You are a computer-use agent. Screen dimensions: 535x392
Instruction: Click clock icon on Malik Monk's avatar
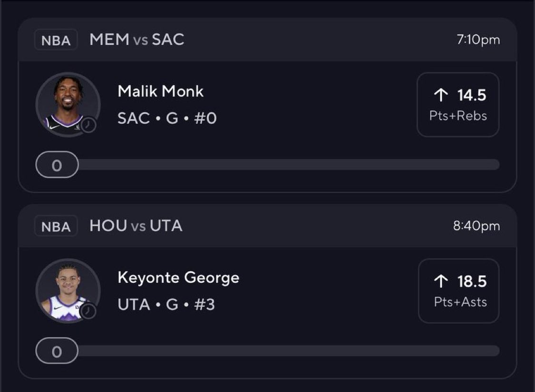tap(88, 125)
